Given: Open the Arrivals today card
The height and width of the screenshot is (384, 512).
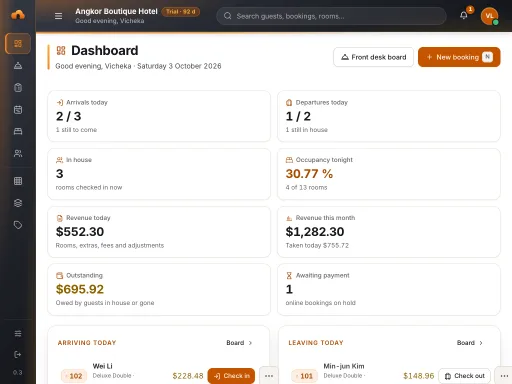Looking at the screenshot, I should click(x=159, y=116).
